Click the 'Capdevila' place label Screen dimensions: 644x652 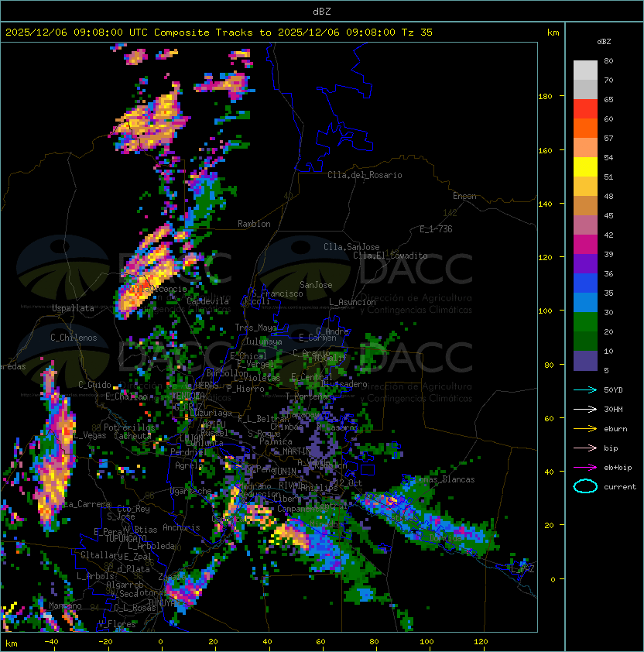click(207, 301)
